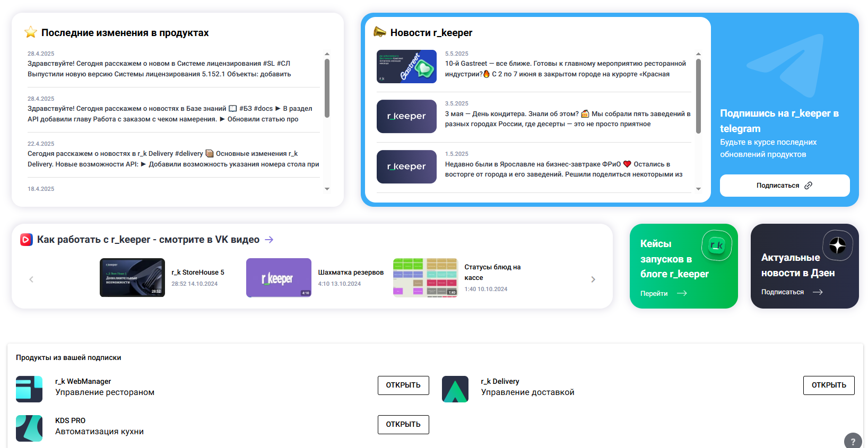This screenshot has width=868, height=448.
Task: Click the r_k Delivery green triangle icon
Action: pyautogui.click(x=455, y=389)
